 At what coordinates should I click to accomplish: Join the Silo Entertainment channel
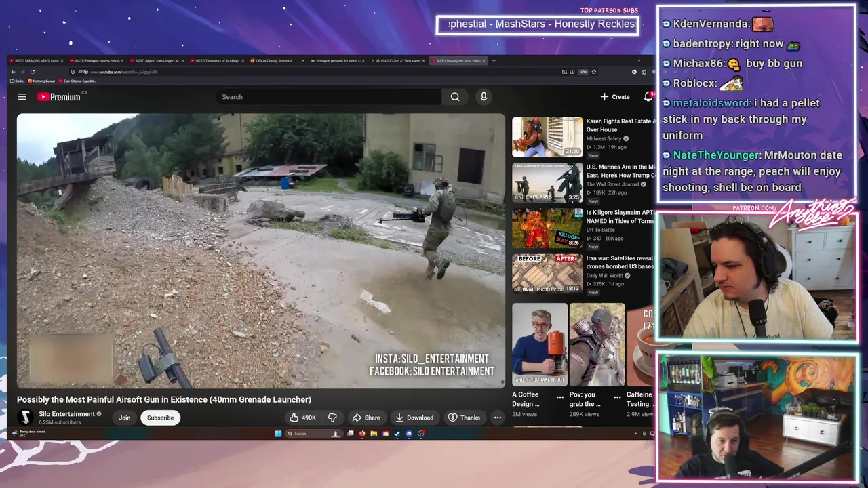click(125, 418)
